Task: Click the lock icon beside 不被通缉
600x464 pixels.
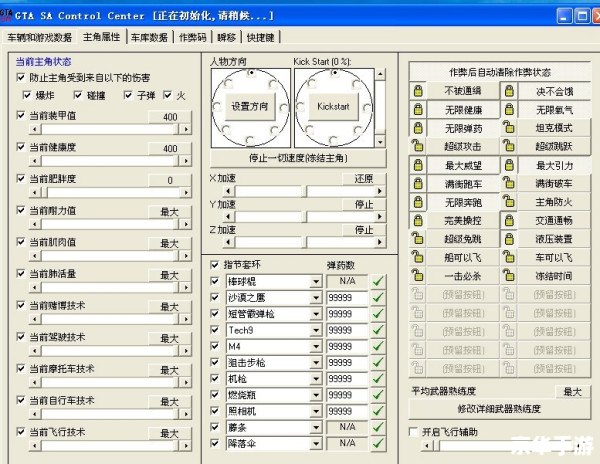Action: tap(418, 91)
